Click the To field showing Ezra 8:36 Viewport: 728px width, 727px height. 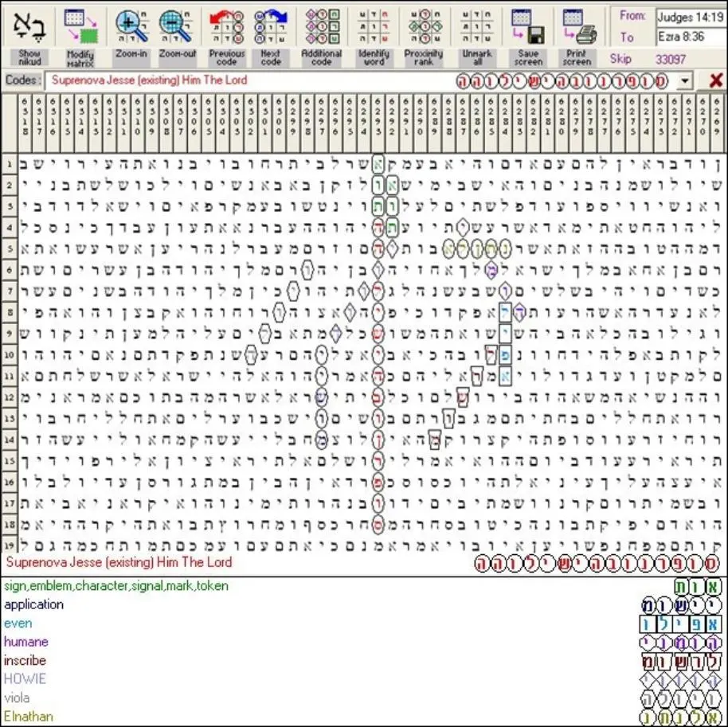point(691,36)
